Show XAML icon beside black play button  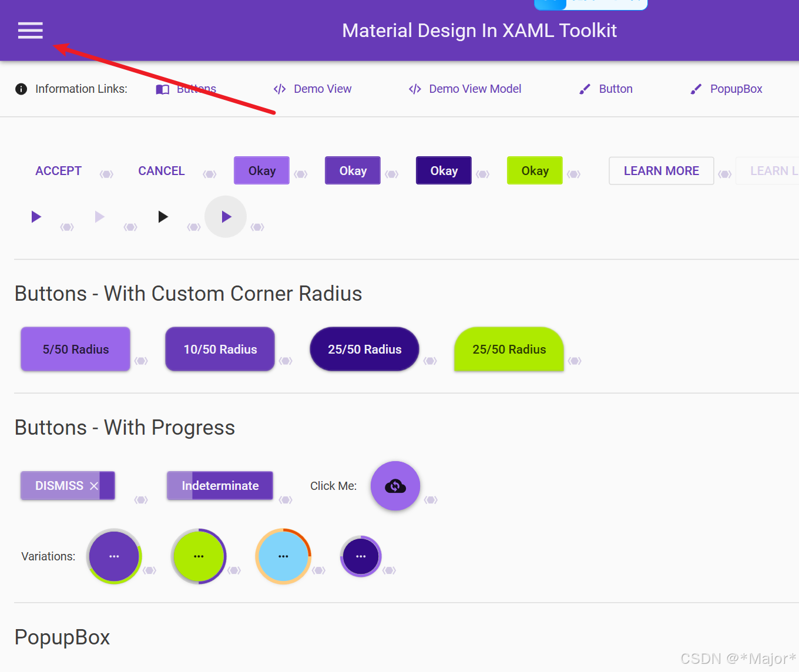194,227
